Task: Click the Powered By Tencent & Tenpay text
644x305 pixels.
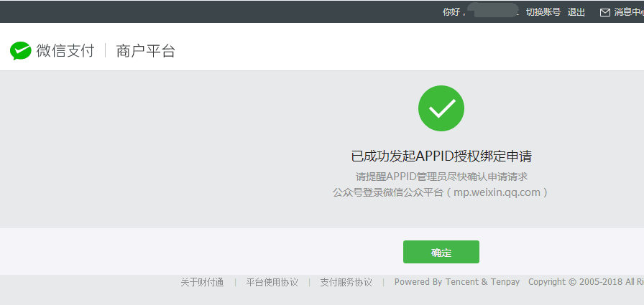Action: click(456, 282)
